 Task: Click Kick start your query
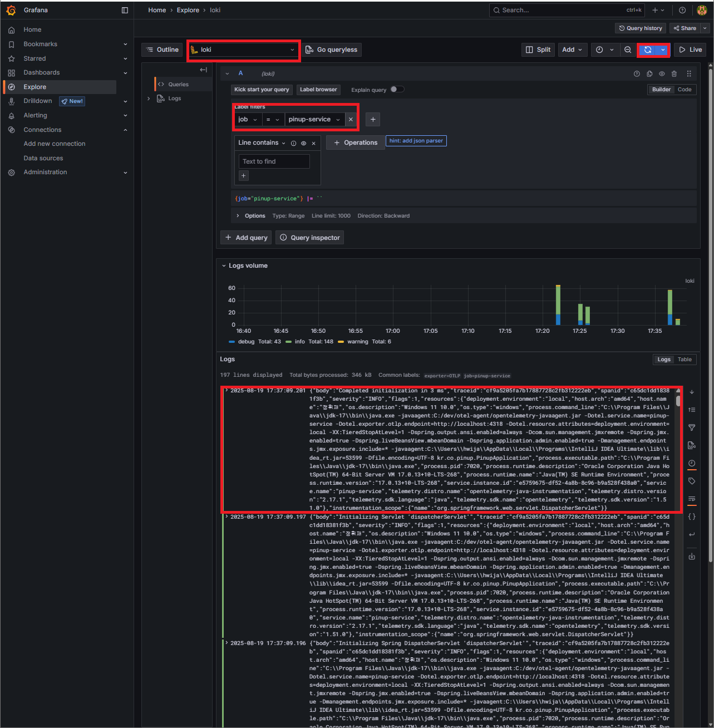tap(262, 89)
